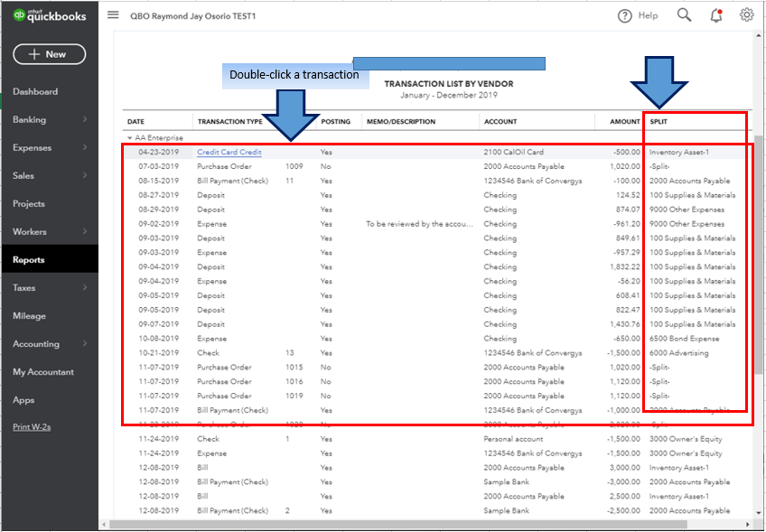Click the -961.20 expense amount
The image size is (766, 532).
click(627, 224)
